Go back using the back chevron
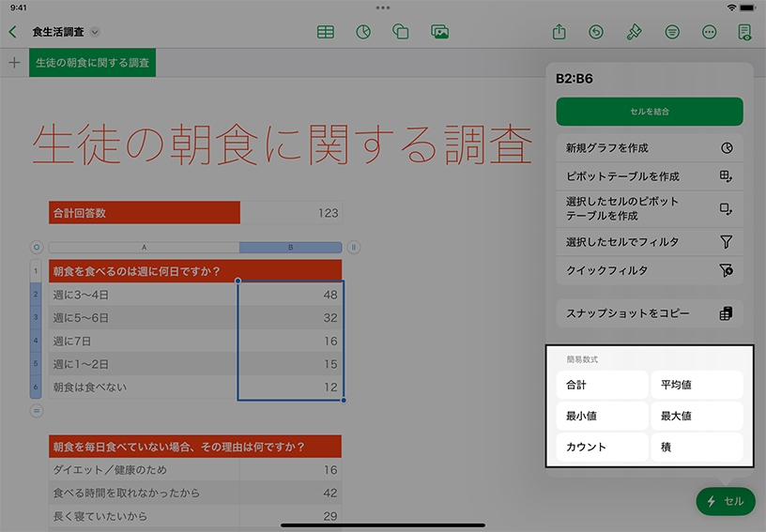The image size is (766, 532). (12, 32)
